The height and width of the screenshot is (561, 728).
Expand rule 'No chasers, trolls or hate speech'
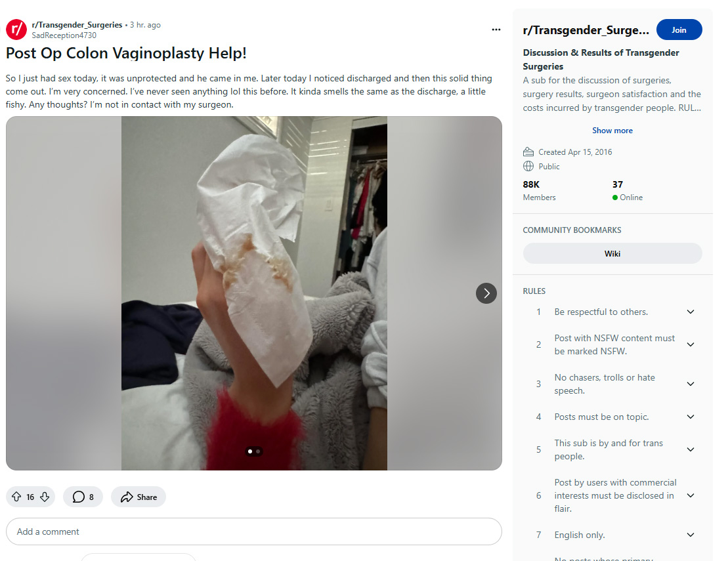[691, 384]
